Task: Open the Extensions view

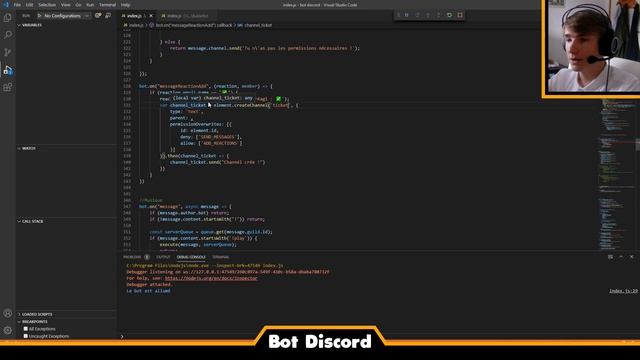Action: (x=7, y=87)
